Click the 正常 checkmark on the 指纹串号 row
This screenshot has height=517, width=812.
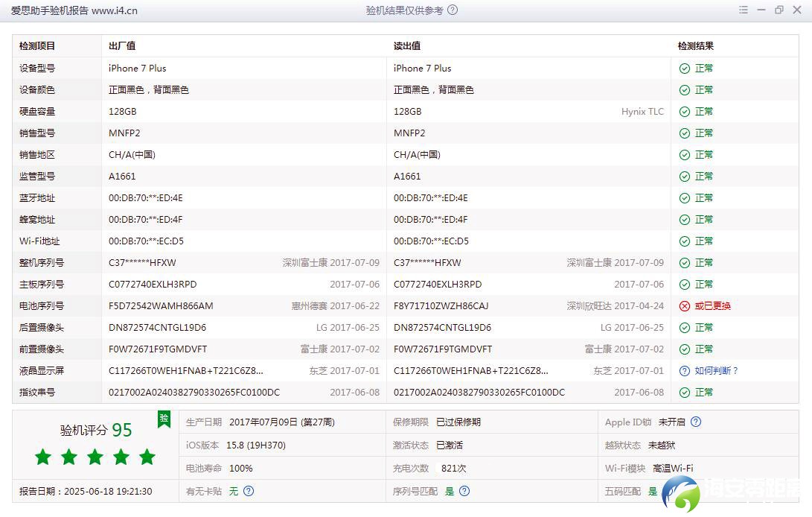point(685,392)
